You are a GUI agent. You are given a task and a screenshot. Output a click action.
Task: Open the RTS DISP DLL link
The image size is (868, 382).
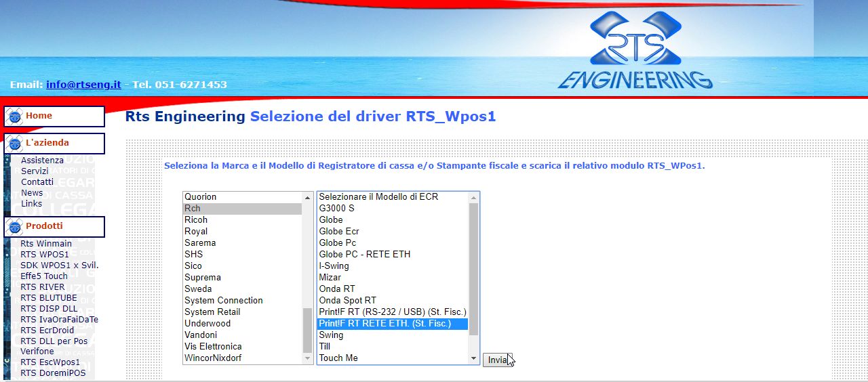click(x=49, y=309)
